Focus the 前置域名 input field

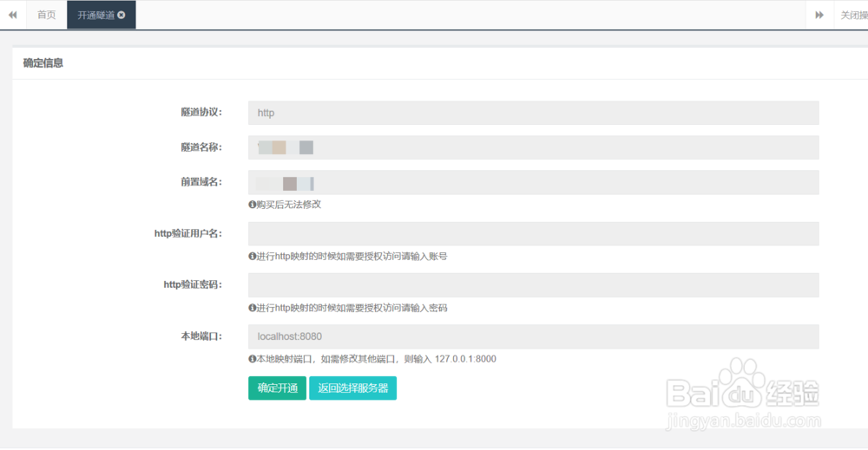534,182
